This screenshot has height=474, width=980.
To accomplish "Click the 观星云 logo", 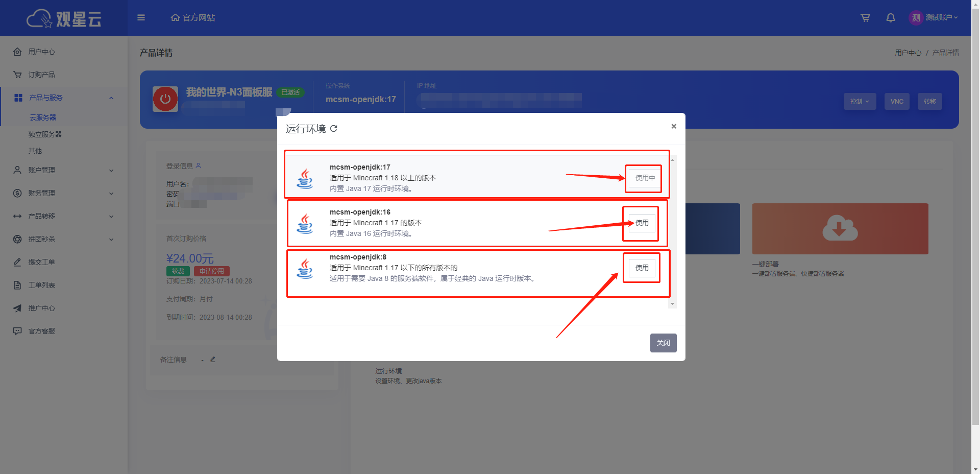I will click(64, 18).
